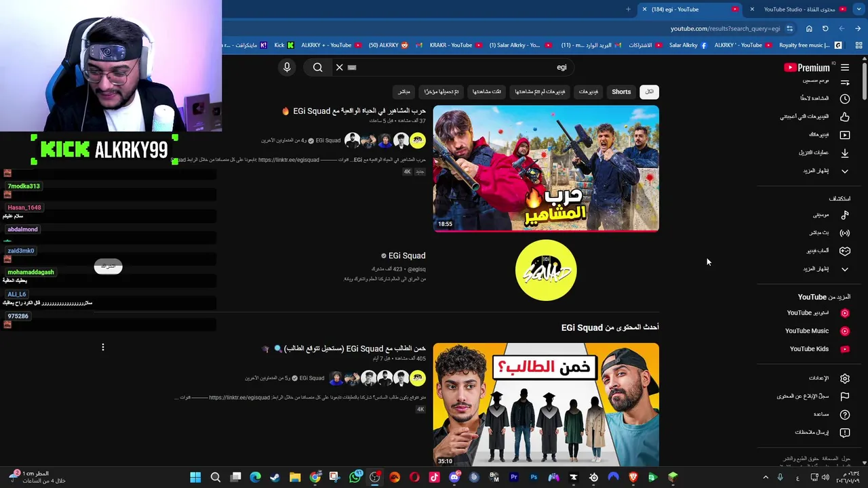Open site settings icon in address bar
The height and width of the screenshot is (488, 868).
point(789,28)
